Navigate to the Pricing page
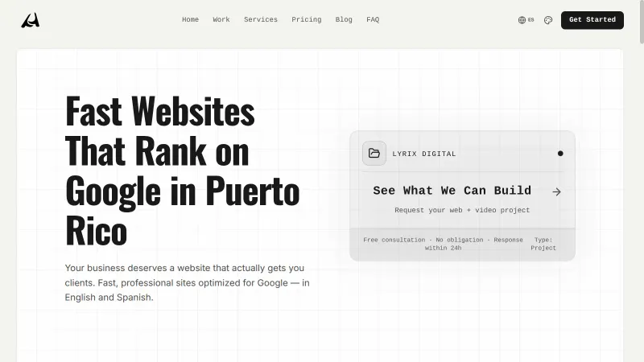The width and height of the screenshot is (644, 362). (306, 20)
